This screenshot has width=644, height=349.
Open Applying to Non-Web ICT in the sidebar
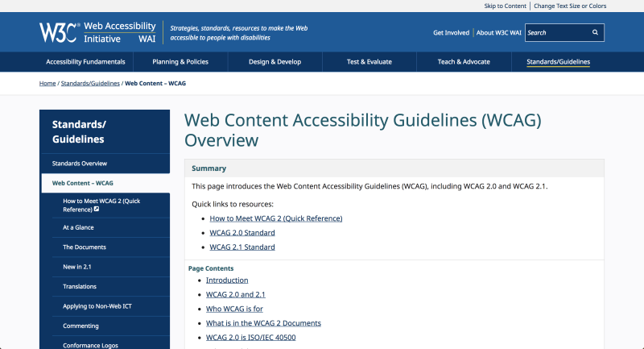point(111,306)
